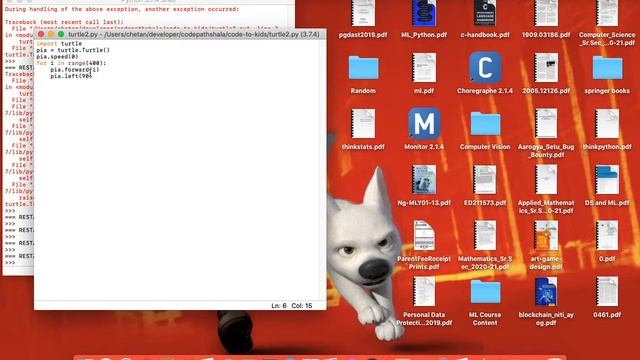Image resolution: width=640 pixels, height=360 pixels.
Task: Open ParentFeeReceiptPrints.pdf file
Action: tap(424, 236)
